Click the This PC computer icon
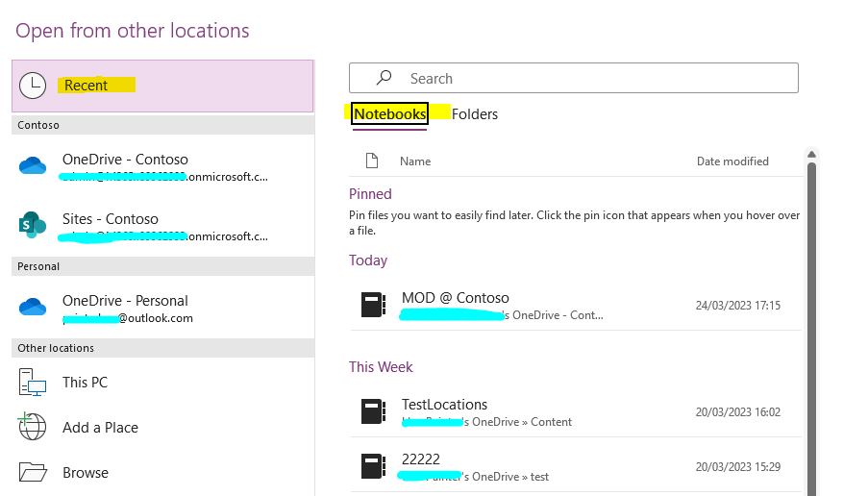The image size is (868, 496). pos(33,383)
